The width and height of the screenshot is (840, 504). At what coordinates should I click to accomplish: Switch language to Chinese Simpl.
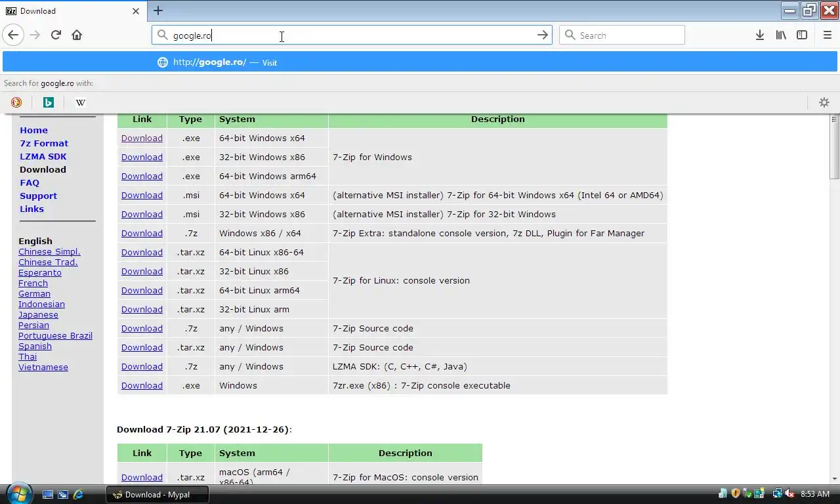coord(49,251)
